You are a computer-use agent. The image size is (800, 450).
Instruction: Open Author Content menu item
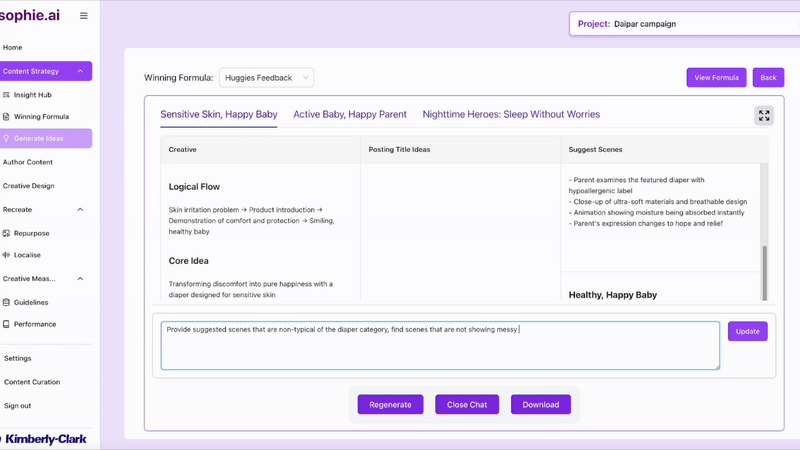[28, 162]
